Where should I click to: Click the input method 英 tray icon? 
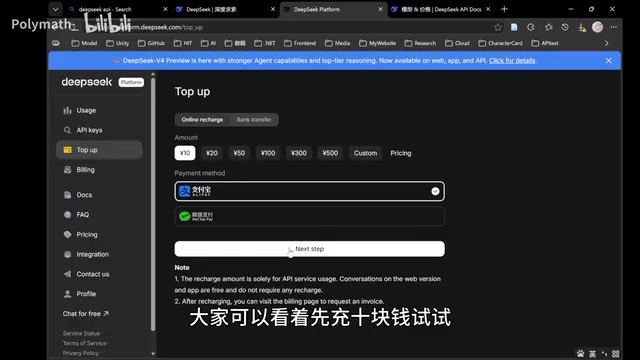592,353
